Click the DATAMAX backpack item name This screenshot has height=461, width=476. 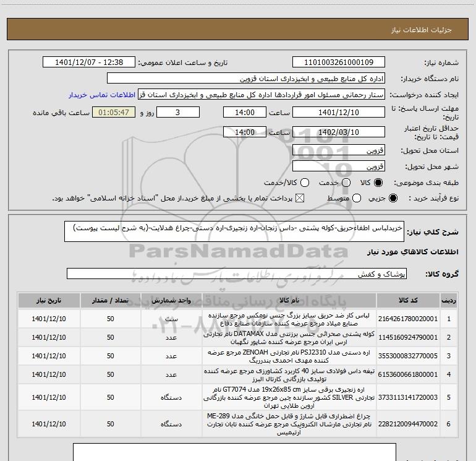(289, 337)
